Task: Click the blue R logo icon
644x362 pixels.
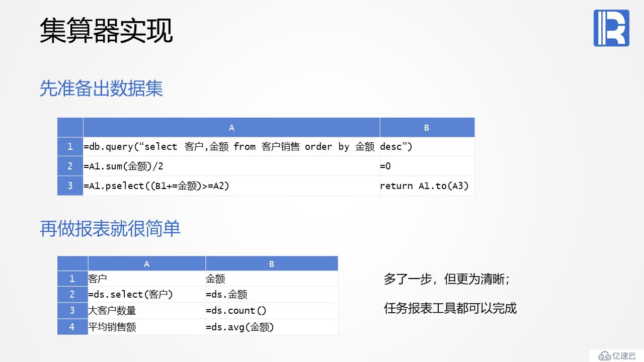Action: click(611, 28)
